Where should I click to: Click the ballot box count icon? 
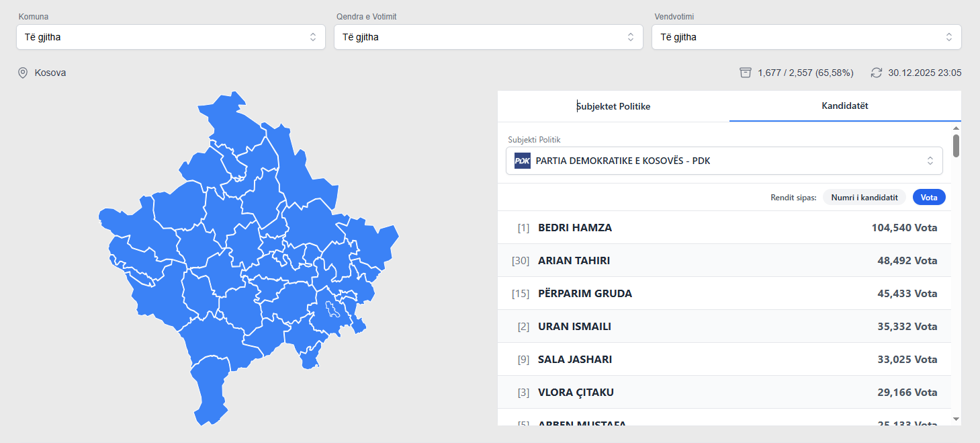tap(745, 73)
